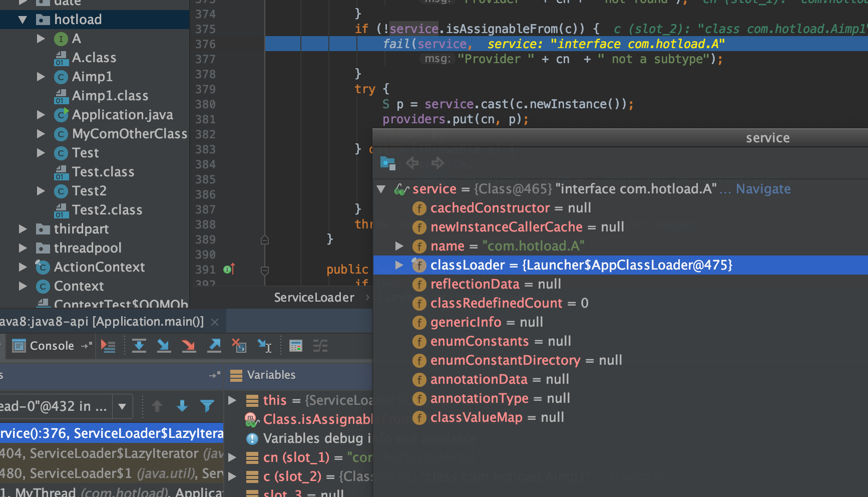Screen dimensions: 868x497
Task: Collapse the hotload folder in project tree
Action: (22, 19)
